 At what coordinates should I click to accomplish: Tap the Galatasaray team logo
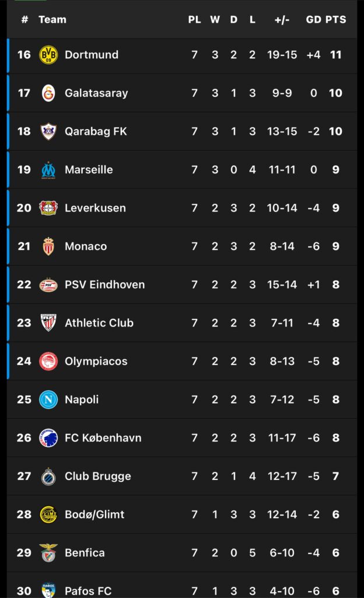[48, 93]
